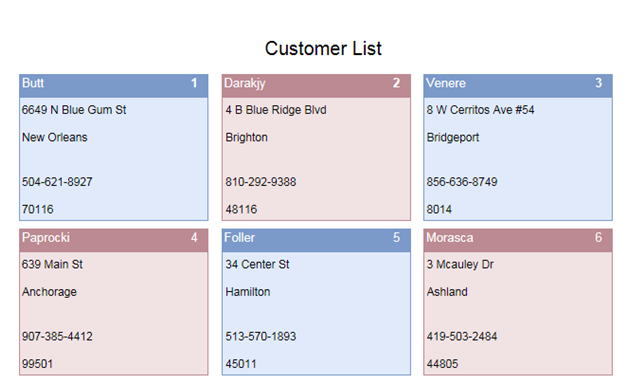Click the Morasca card header

pos(518,240)
